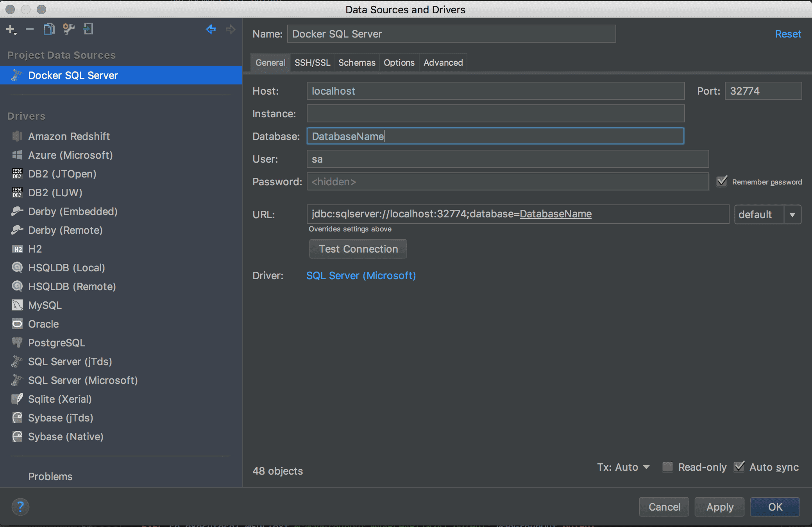Click the Amazon Redshift driver icon

[x=17, y=136]
